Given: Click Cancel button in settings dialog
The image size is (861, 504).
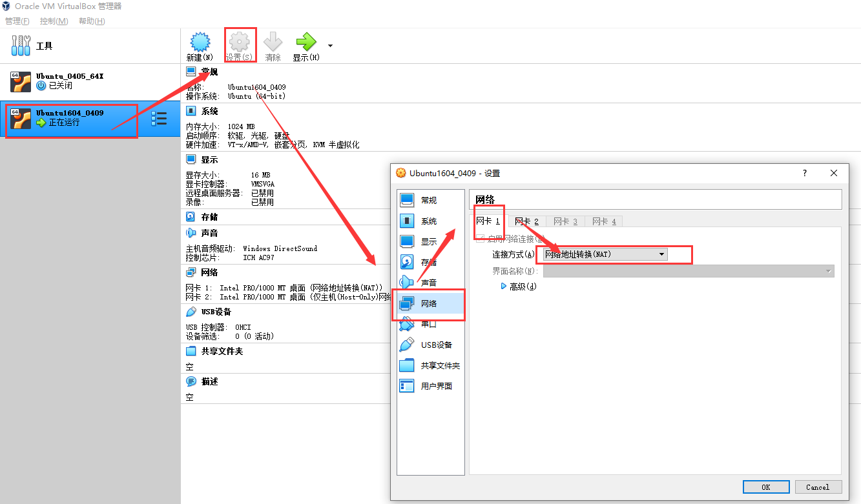Looking at the screenshot, I should point(818,487).
